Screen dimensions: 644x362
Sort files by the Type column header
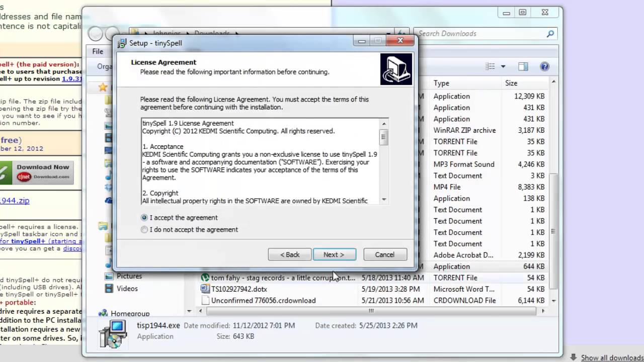pyautogui.click(x=441, y=83)
